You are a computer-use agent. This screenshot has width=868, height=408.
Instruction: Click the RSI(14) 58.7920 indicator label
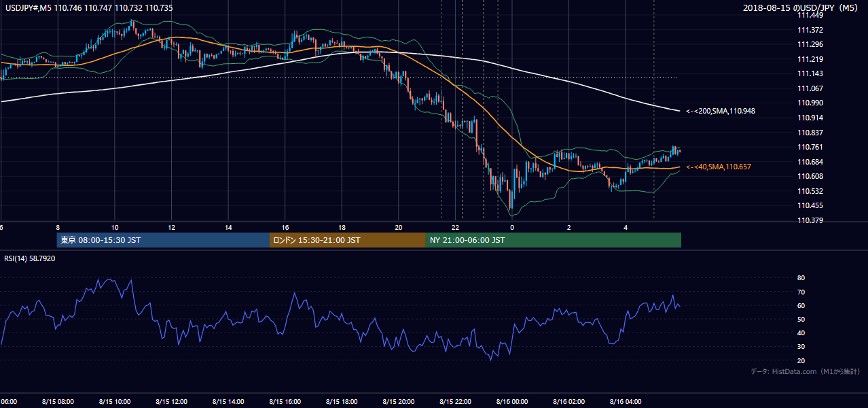(30, 258)
